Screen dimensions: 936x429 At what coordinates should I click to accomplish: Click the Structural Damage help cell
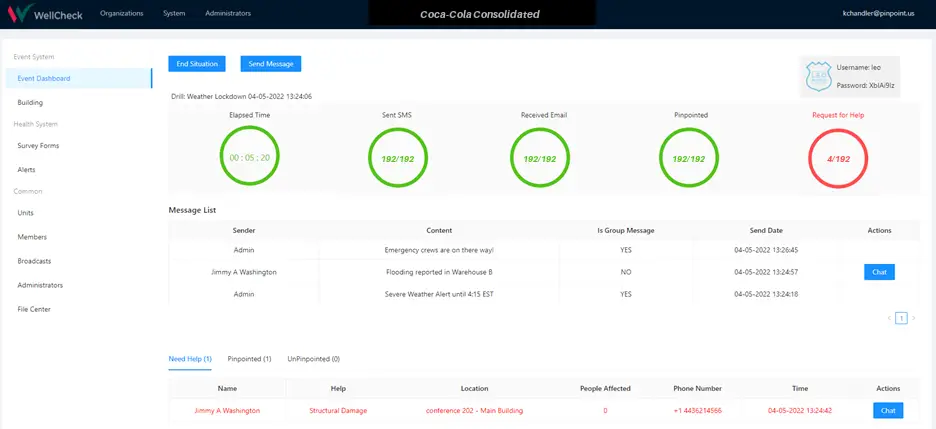338,411
